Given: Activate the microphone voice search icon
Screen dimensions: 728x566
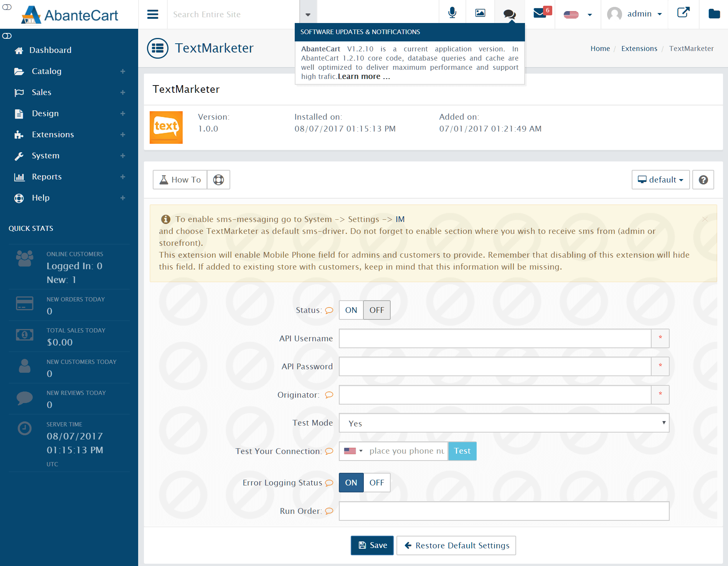Looking at the screenshot, I should pyautogui.click(x=452, y=13).
